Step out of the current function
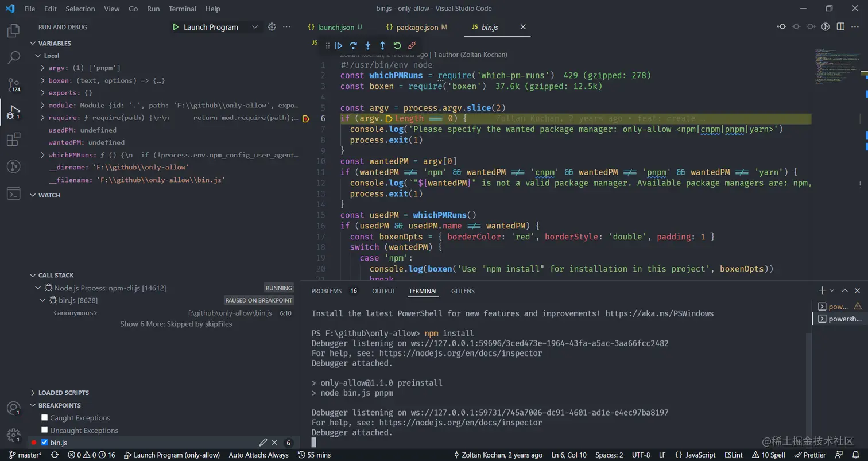Viewport: 868px width, 461px height. click(x=382, y=45)
